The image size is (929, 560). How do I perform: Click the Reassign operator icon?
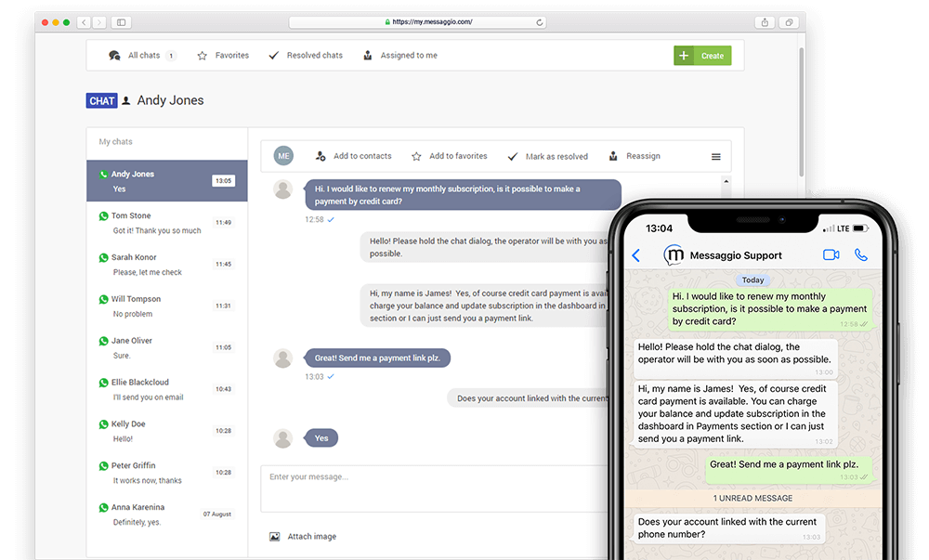point(613,156)
